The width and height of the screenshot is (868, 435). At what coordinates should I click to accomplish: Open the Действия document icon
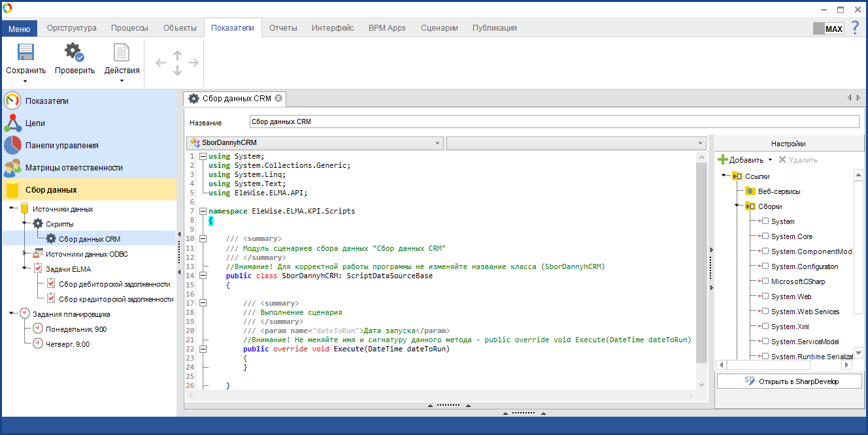[122, 53]
